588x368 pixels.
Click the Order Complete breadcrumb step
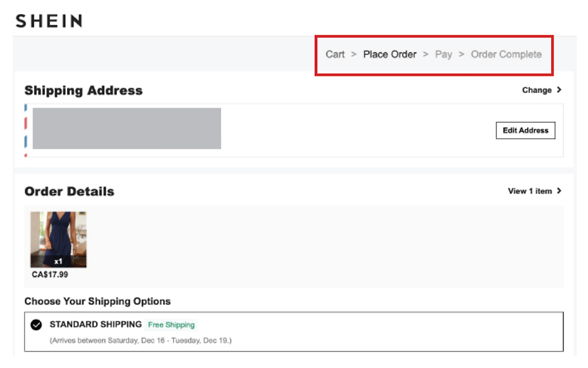pos(506,54)
